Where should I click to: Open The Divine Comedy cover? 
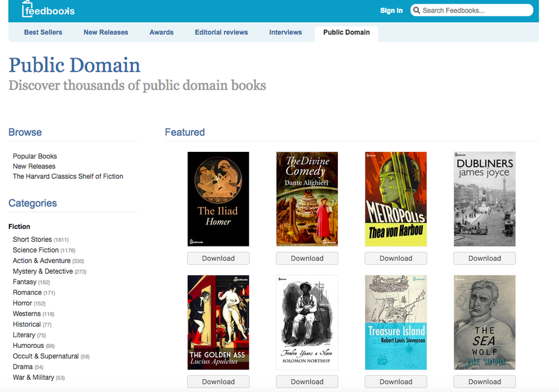[307, 199]
